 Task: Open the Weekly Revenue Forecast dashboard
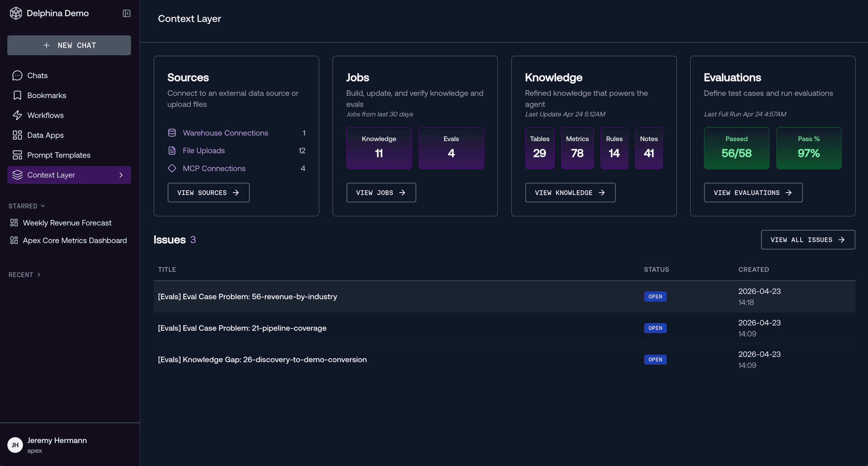(x=67, y=223)
